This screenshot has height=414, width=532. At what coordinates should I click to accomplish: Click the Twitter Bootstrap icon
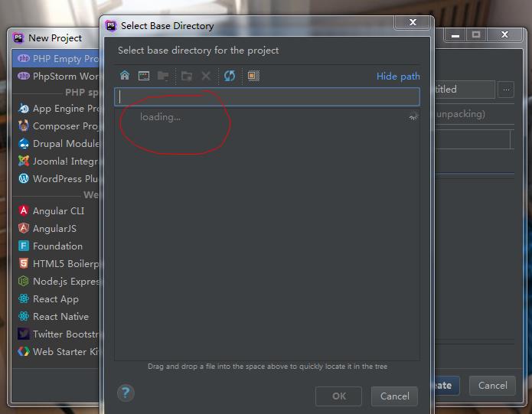pos(24,334)
